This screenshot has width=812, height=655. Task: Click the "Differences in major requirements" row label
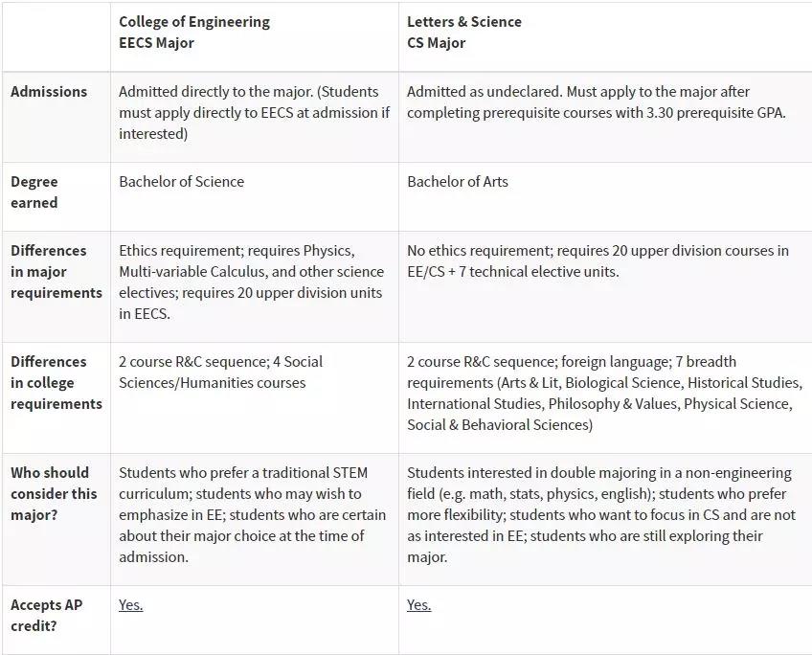(56, 271)
